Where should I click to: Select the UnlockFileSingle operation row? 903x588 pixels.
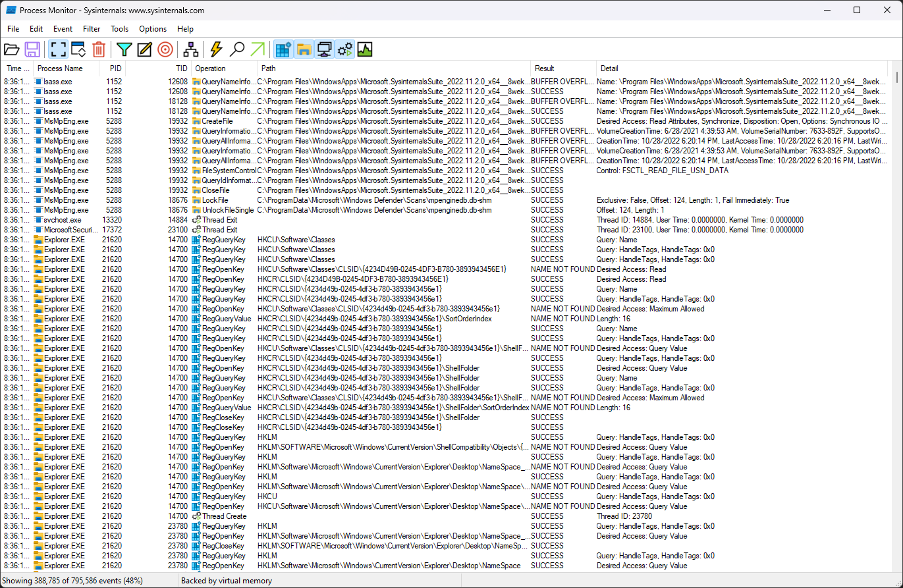[x=446, y=210]
